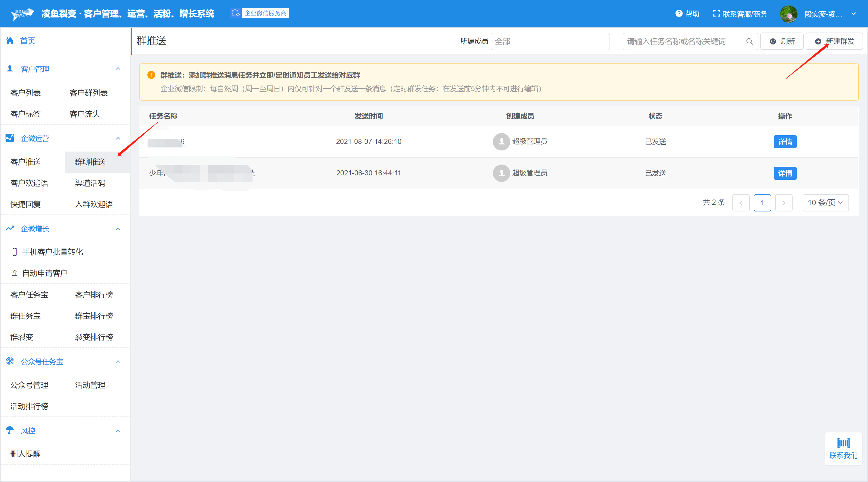The width and height of the screenshot is (868, 482).
Task: Open 手机客户批量转化 menu entry
Action: (x=52, y=252)
